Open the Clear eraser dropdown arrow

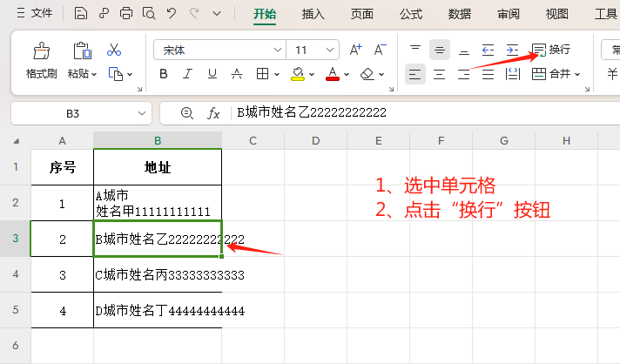[381, 74]
